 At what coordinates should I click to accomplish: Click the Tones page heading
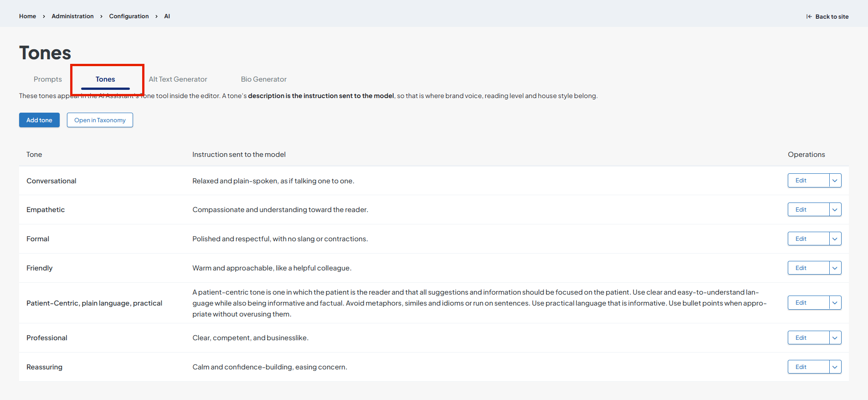coord(45,53)
